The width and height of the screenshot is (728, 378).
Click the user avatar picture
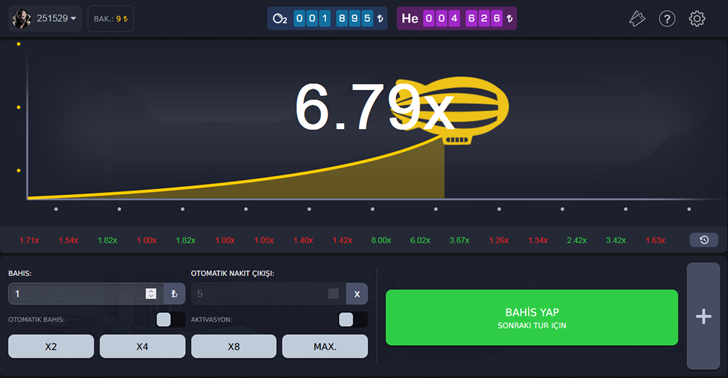(x=21, y=19)
